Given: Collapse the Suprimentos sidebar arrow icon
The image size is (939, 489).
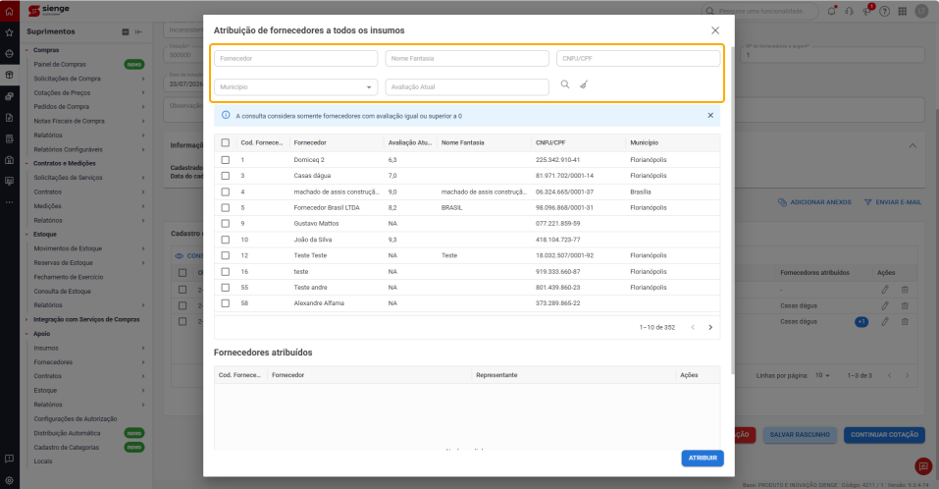Looking at the screenshot, I should point(139,32).
